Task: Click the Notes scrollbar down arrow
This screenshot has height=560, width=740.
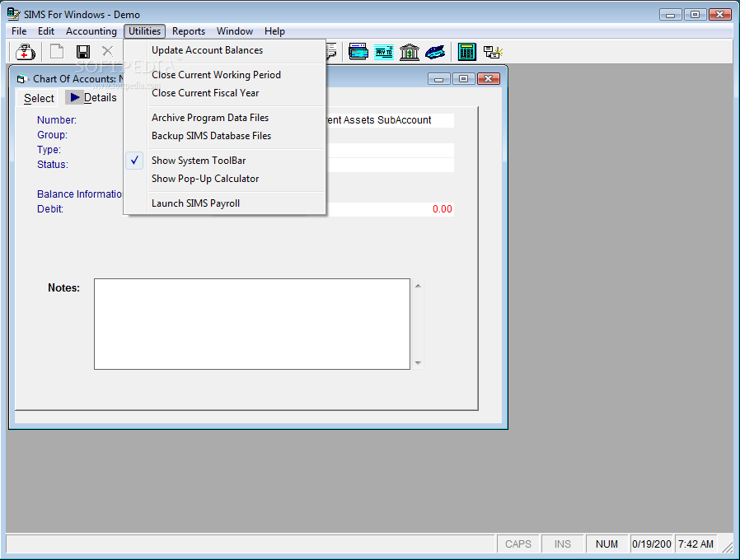Action: pos(418,363)
